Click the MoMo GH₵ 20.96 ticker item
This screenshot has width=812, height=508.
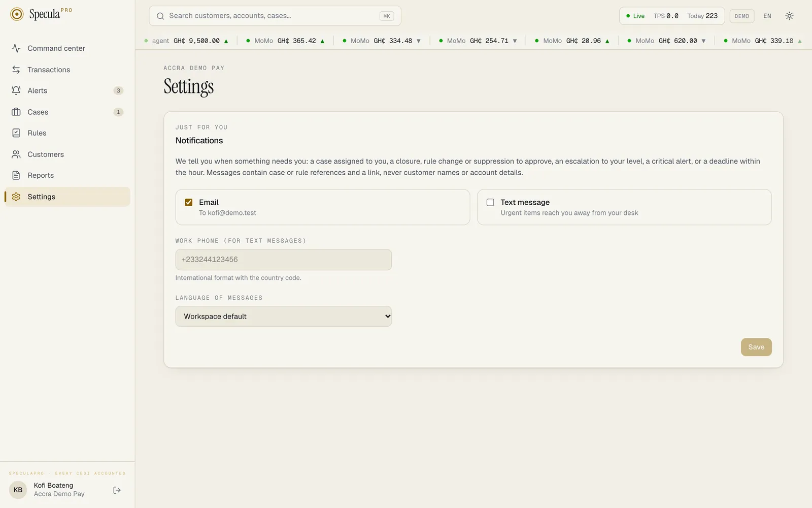pyautogui.click(x=572, y=41)
